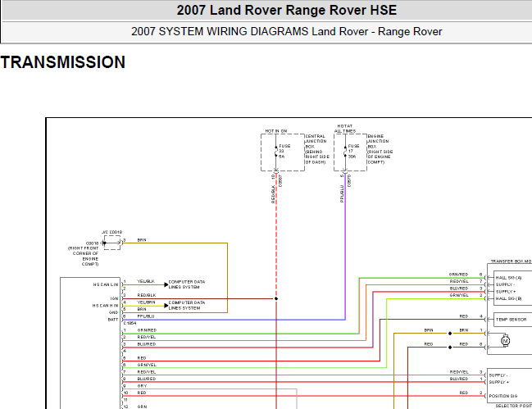Click the RED/BLK label at IGN pin 3
The height and width of the screenshot is (409, 532).
[147, 295]
